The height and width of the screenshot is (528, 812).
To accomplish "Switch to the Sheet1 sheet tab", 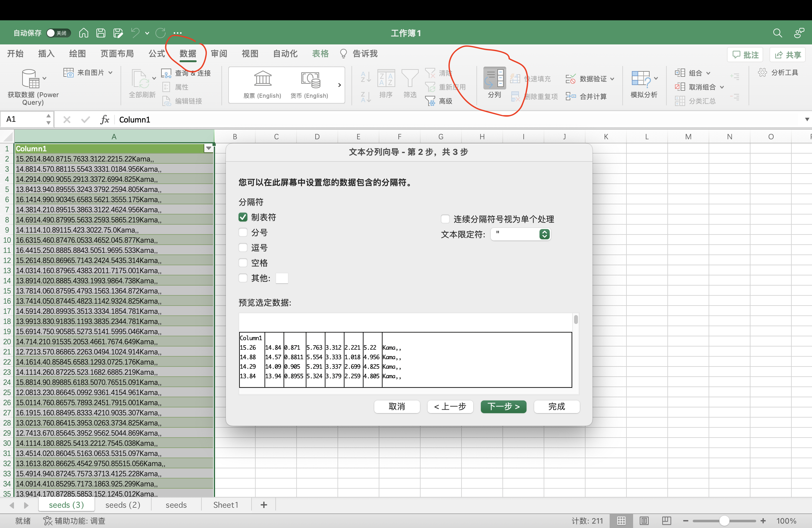I will [x=226, y=505].
